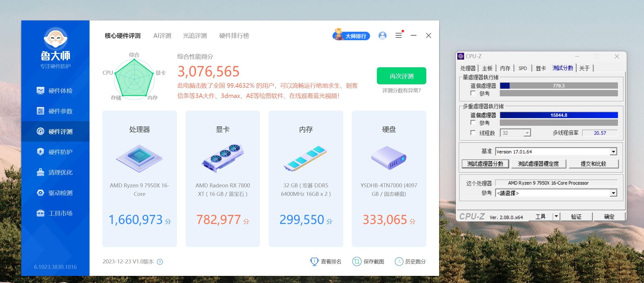Click the 鲁大师 logo avatar

[x=55, y=38]
